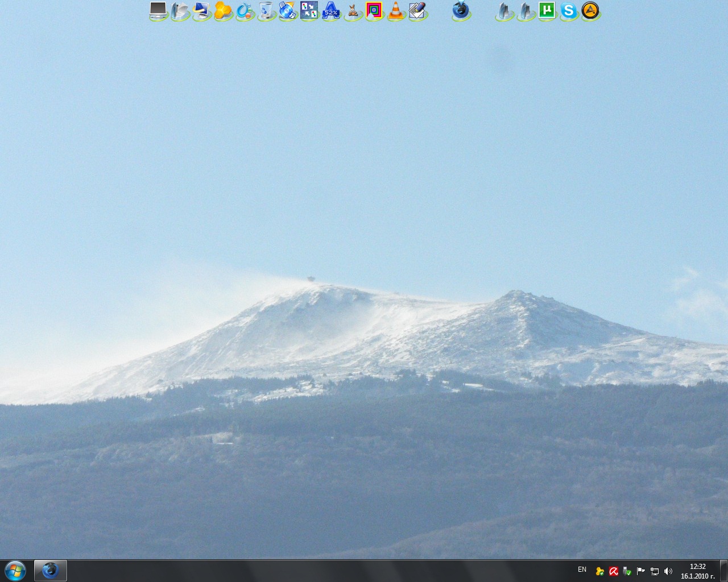Launch the pink concentric squares app
The width and height of the screenshot is (728, 582).
click(374, 11)
